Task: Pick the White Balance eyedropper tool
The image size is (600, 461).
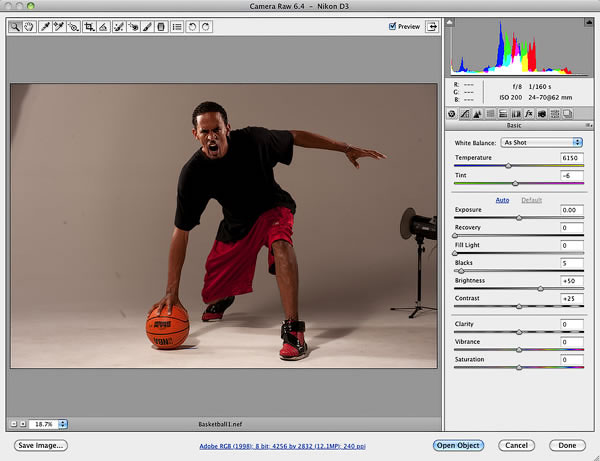Action: (45, 27)
